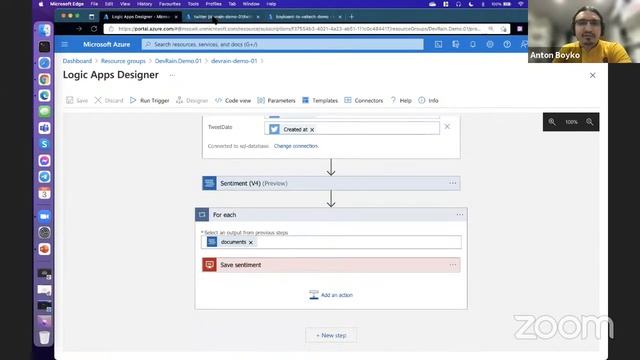The width and height of the screenshot is (640, 360).
Task: Open more options beside Logic Apps Designer title
Action: (172, 75)
